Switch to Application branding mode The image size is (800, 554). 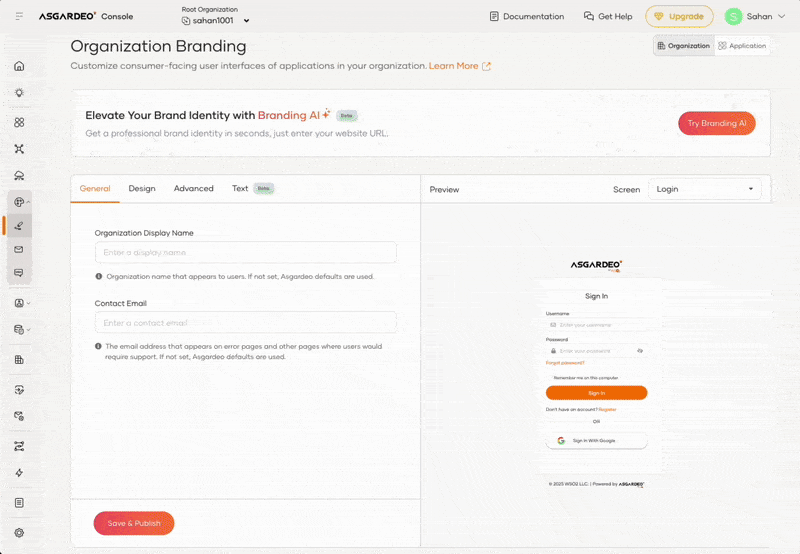tap(742, 46)
